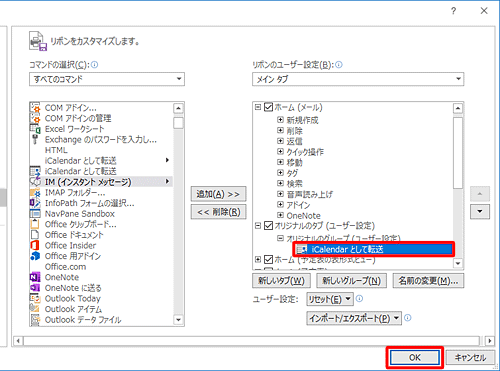Click the Office ドキュメント page icon
This screenshot has height=371, width=500.
(35, 235)
